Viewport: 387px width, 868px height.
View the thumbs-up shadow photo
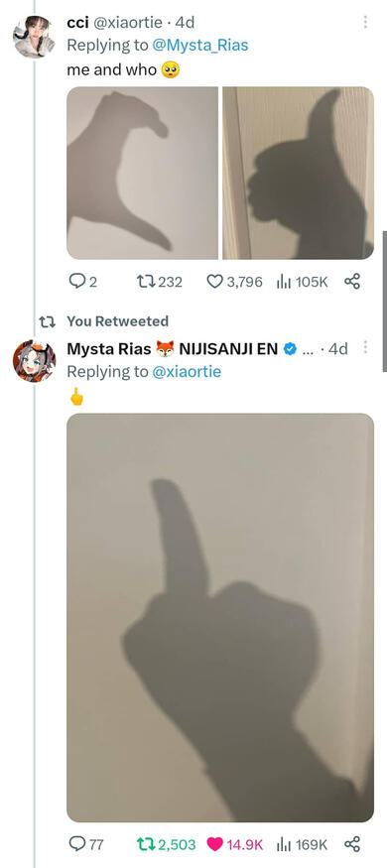(298, 173)
